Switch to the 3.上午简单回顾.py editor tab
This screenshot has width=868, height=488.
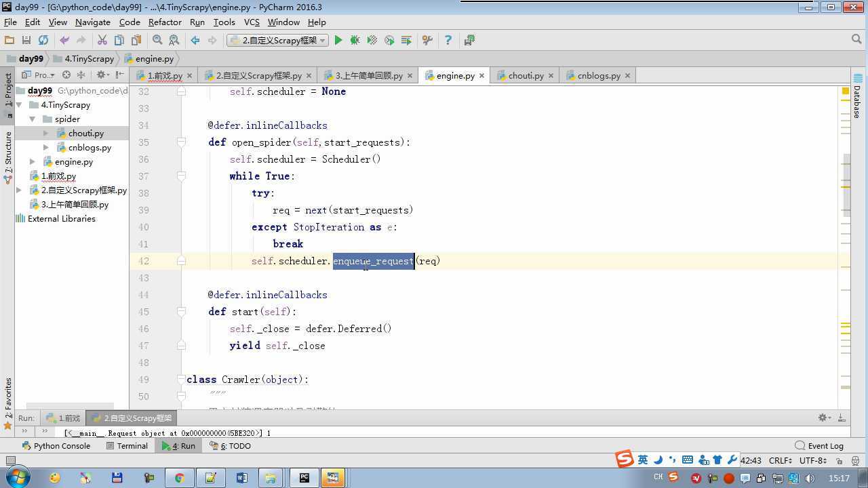367,75
